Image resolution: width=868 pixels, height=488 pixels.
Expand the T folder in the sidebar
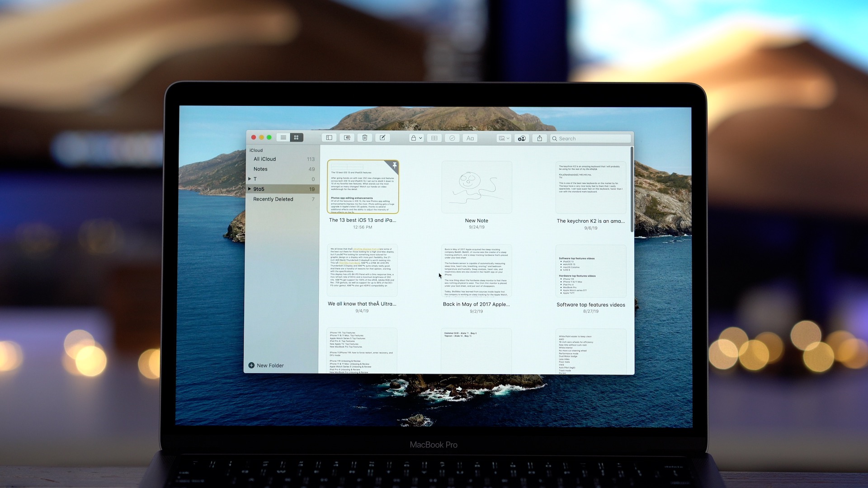[250, 179]
